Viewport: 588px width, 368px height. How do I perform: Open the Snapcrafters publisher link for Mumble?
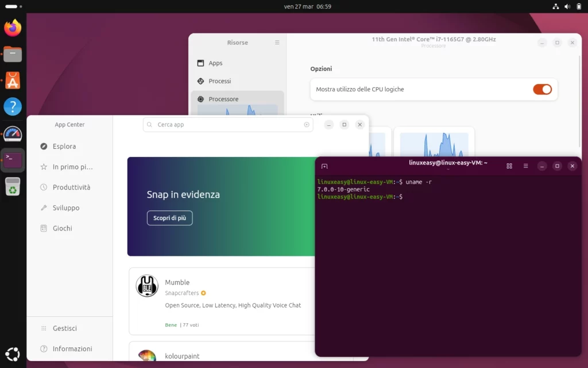click(181, 293)
